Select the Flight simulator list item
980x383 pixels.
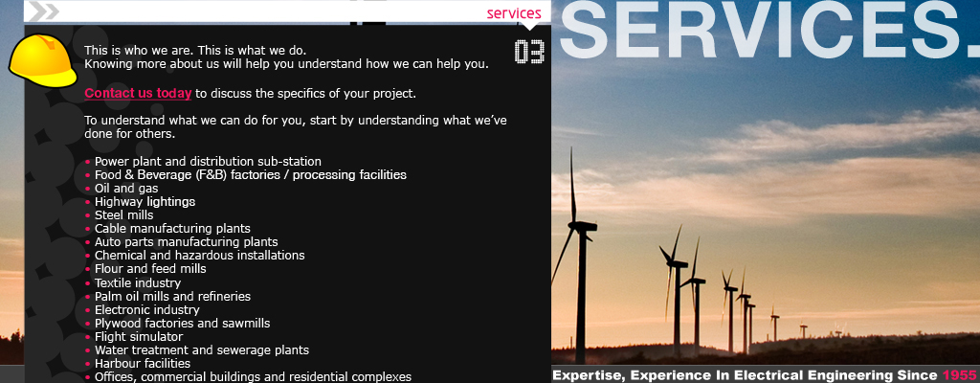(x=138, y=337)
